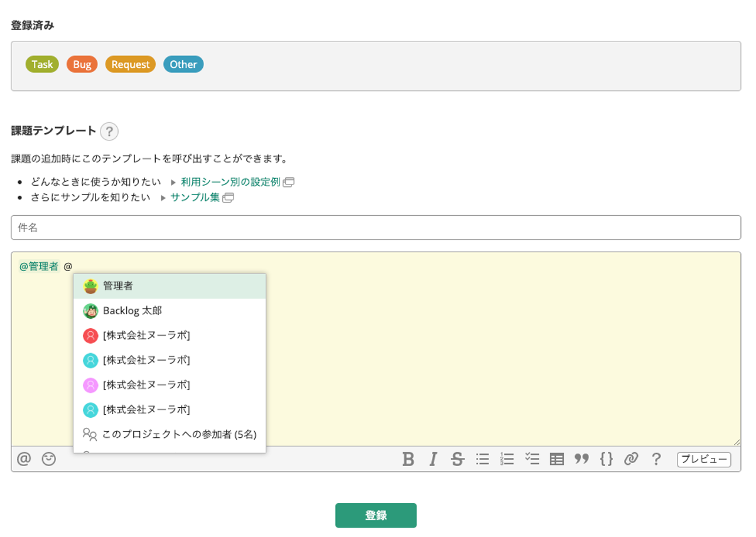Open the emoji picker icon
756x537 pixels.
[x=49, y=459]
